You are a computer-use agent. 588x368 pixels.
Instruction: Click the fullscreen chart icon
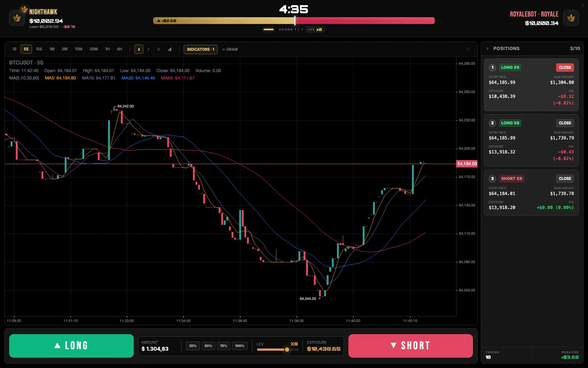pyautogui.click(x=468, y=49)
